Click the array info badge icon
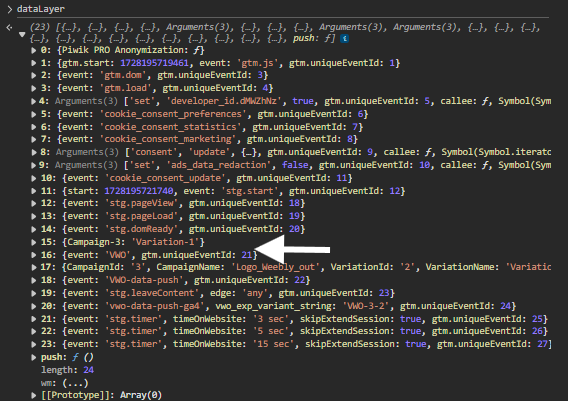Screen dimensions: 568x401 tap(344, 38)
